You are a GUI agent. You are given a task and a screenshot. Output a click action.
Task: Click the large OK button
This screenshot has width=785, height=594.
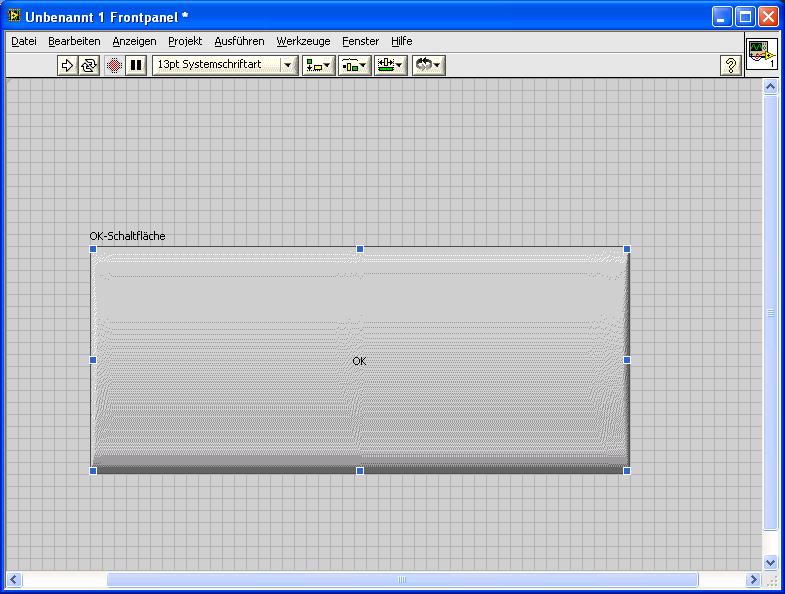point(359,360)
